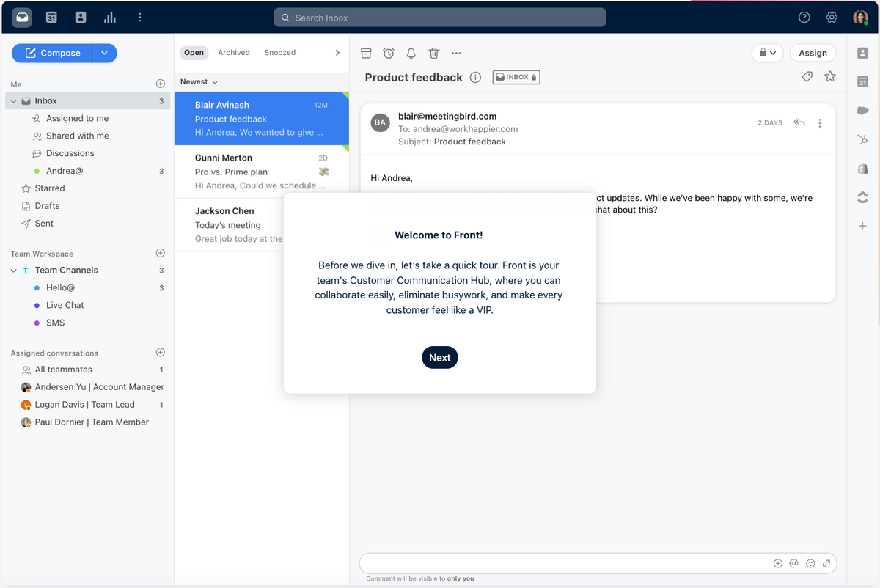
Task: Click the info icon beside Product feedback
Action: pos(475,78)
